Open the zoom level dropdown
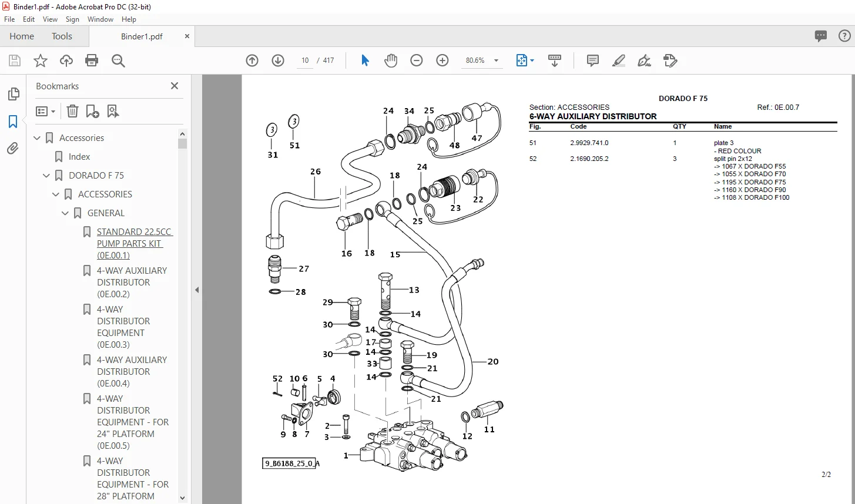This screenshot has width=855, height=504. click(x=497, y=61)
